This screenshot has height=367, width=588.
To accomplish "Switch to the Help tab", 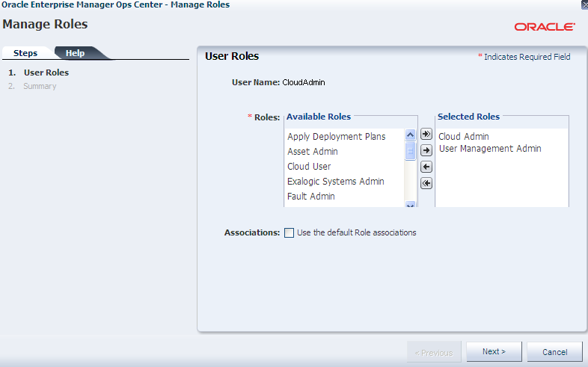I will [x=75, y=53].
